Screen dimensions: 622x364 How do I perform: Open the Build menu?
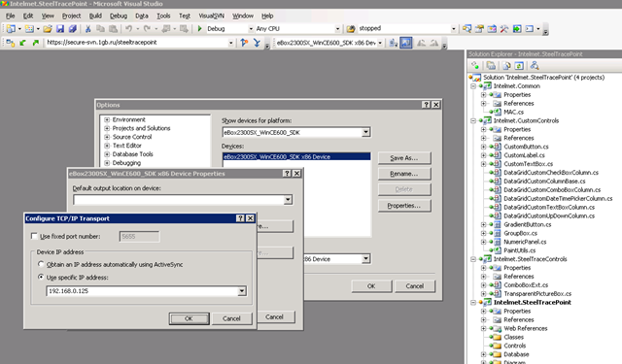point(95,16)
